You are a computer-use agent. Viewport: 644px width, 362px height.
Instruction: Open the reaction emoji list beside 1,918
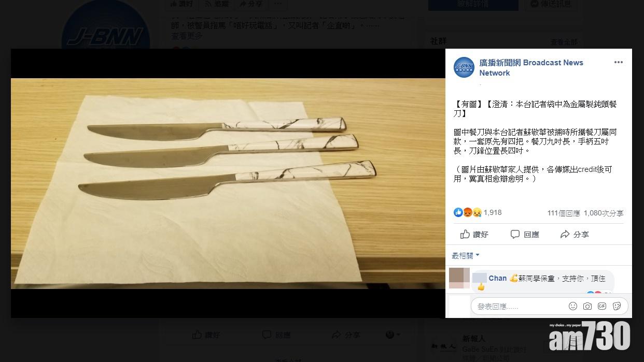coord(468,212)
